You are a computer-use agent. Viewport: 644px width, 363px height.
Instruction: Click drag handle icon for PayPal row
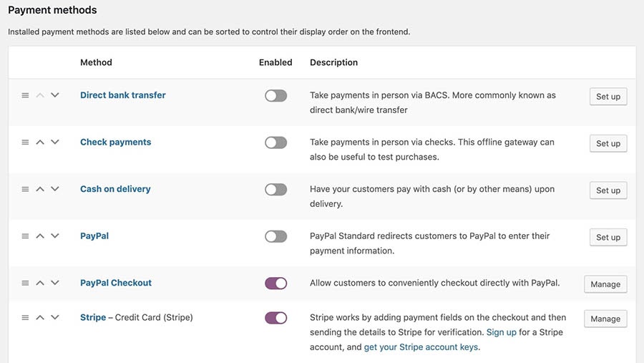25,236
